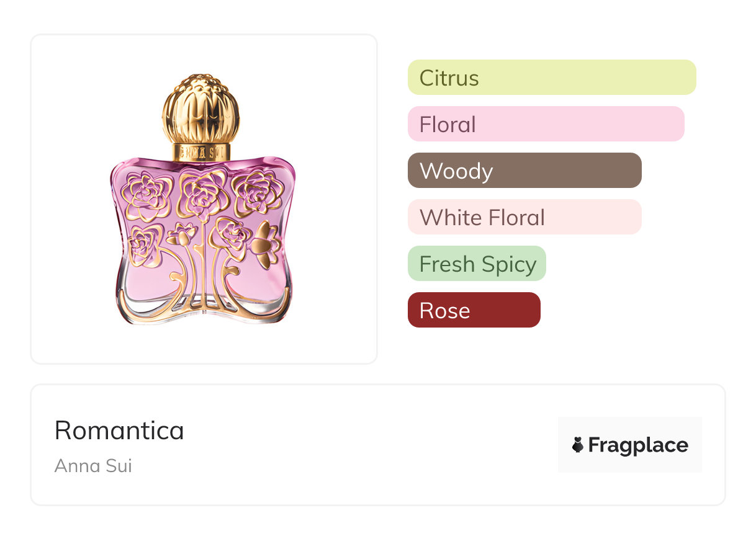This screenshot has height=536, width=756.
Task: Click the small flower bud on bottle
Action: [184, 235]
